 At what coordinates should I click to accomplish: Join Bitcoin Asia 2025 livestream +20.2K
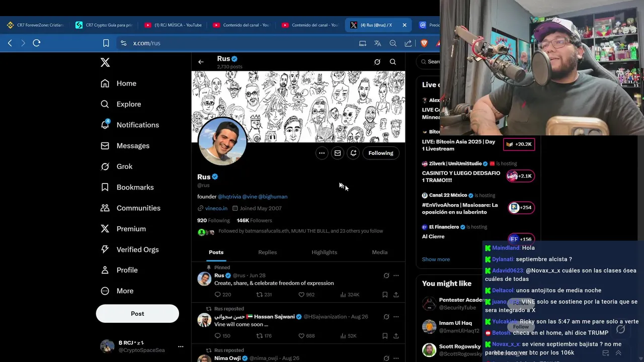(x=519, y=144)
